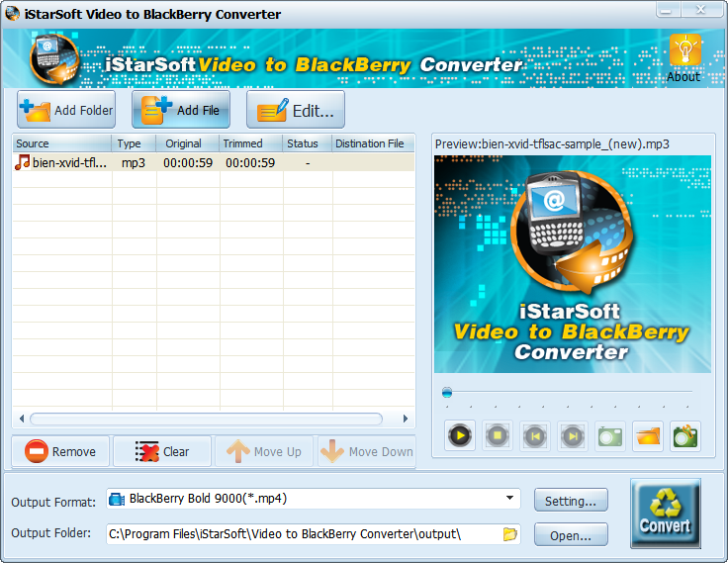Click the BlackBerry logo in header banner
This screenshot has width=728, height=563.
tap(54, 59)
